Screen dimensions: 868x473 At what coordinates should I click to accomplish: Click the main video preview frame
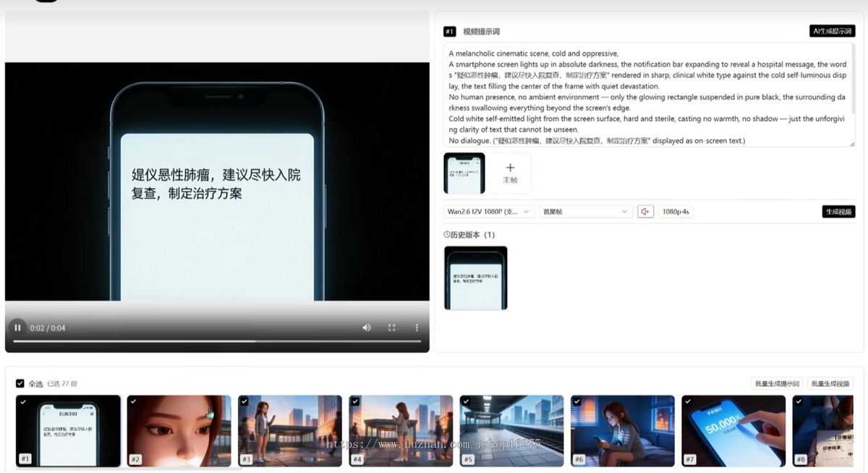pyautogui.click(x=217, y=181)
